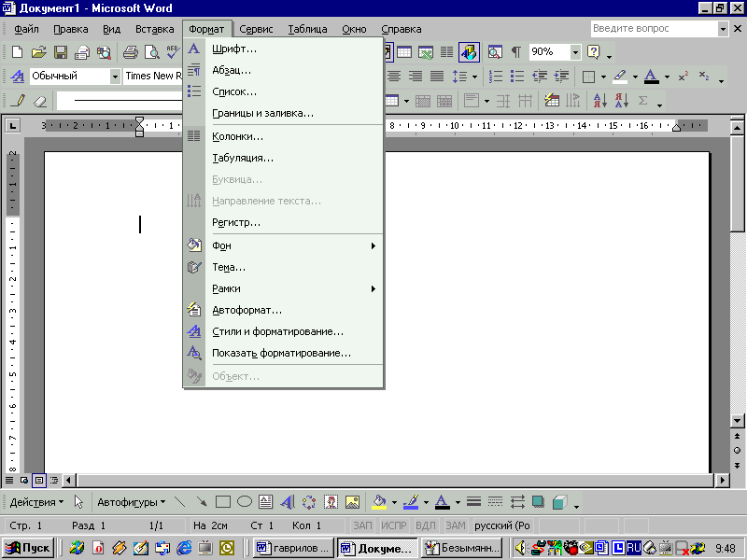Viewport: 747px width, 560px height.
Task: Click the Введите вопрос help search field
Action: (x=655, y=29)
